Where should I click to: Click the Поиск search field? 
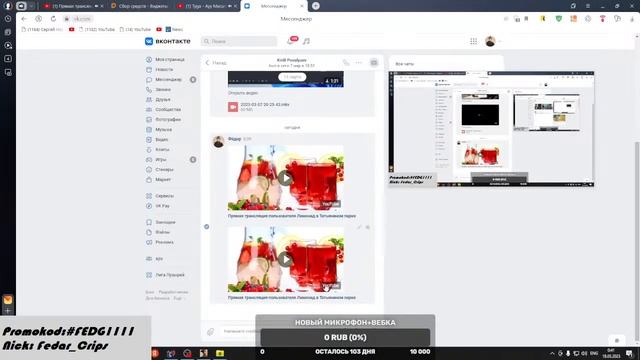[239, 41]
